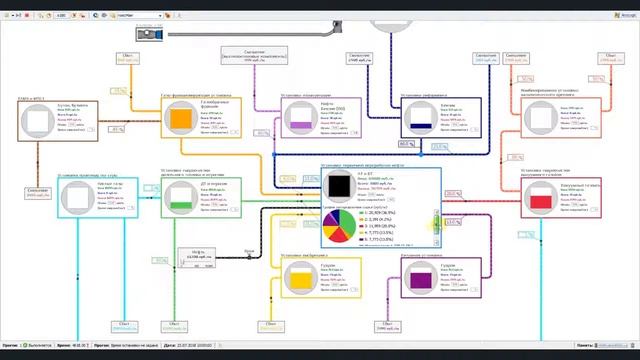Click the green running indicator in the status bar

tap(25, 345)
